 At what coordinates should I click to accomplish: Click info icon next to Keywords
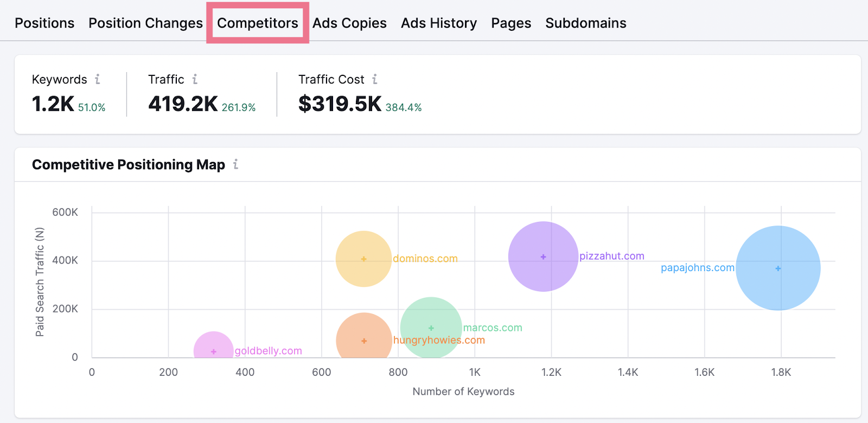98,79
